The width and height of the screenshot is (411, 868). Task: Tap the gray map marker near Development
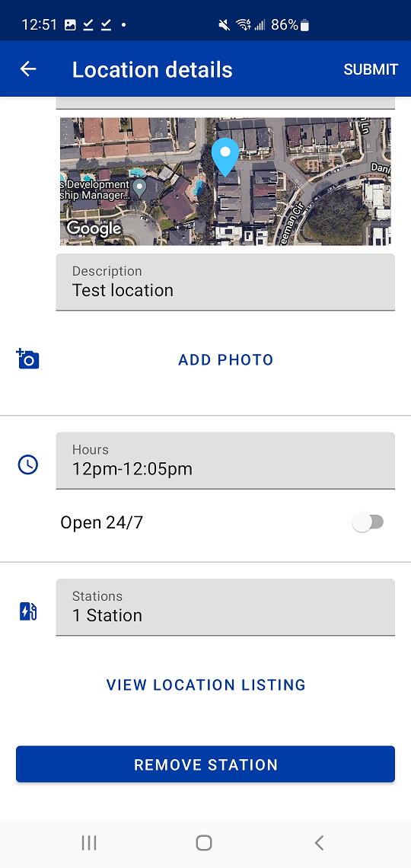pos(141,190)
